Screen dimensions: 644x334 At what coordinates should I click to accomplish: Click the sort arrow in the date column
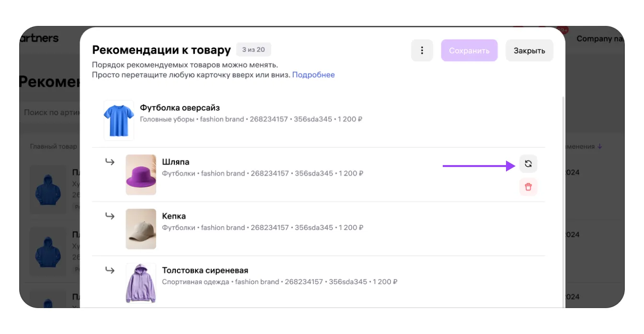pyautogui.click(x=600, y=146)
